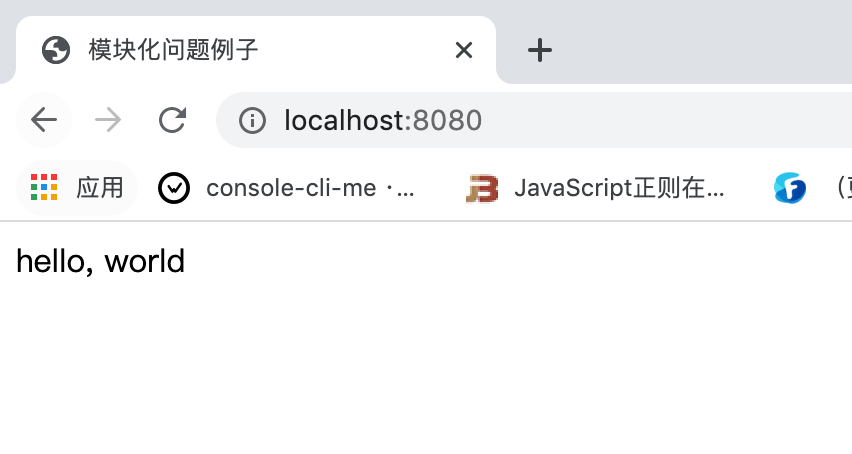Image resolution: width=852 pixels, height=454 pixels.
Task: Click the hello, world page text
Action: (x=100, y=262)
